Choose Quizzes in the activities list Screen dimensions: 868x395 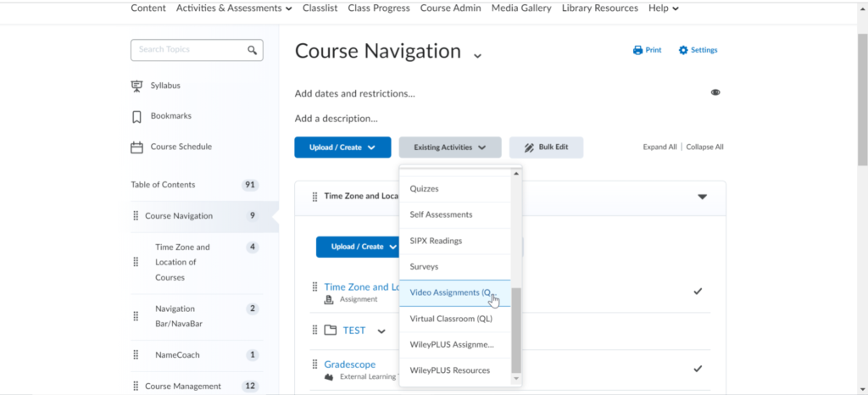coord(425,188)
